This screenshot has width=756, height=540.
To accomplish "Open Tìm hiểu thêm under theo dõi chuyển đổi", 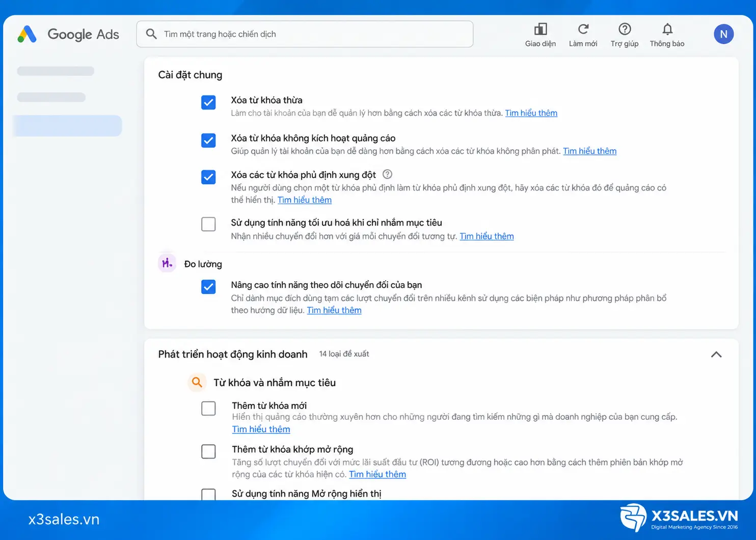I will (x=334, y=310).
